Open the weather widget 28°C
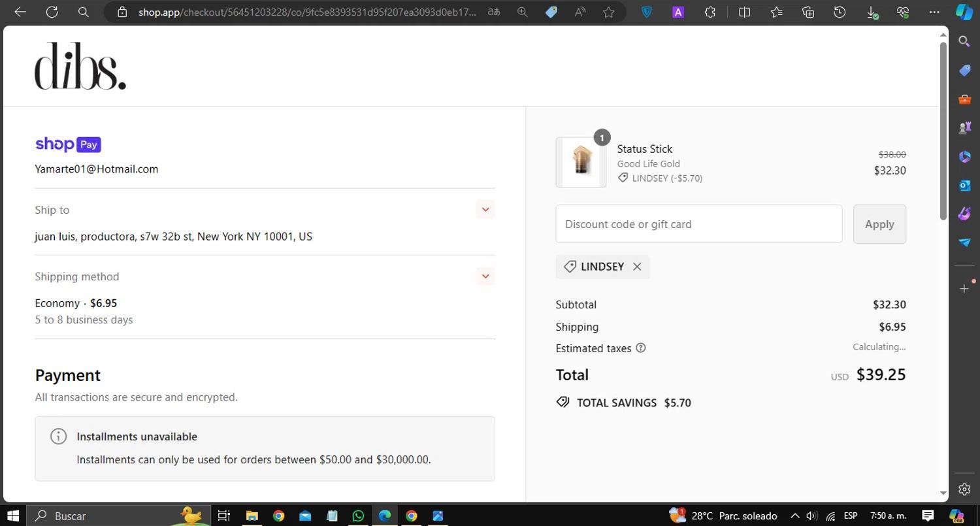This screenshot has width=980, height=526. pos(723,516)
